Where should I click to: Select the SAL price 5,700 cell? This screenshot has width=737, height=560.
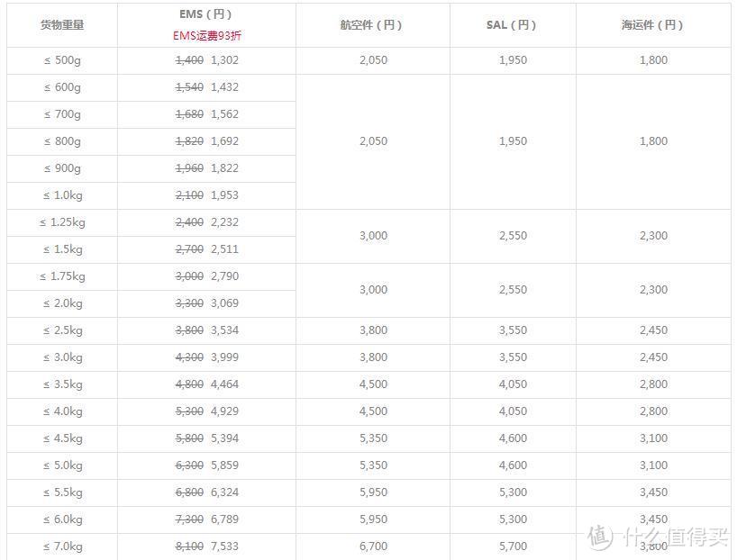[x=513, y=546]
